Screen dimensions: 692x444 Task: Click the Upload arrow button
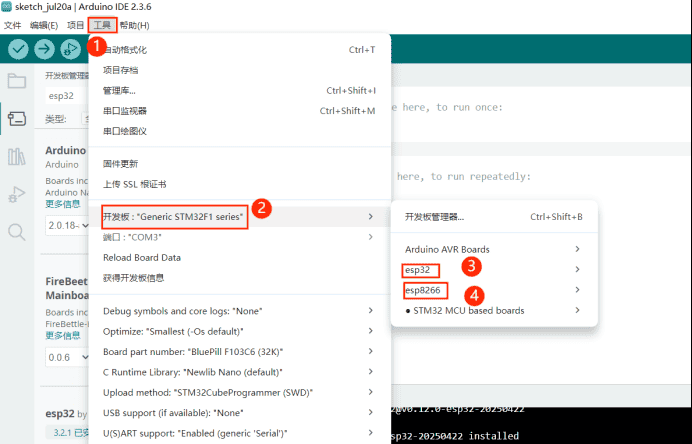[x=44, y=49]
